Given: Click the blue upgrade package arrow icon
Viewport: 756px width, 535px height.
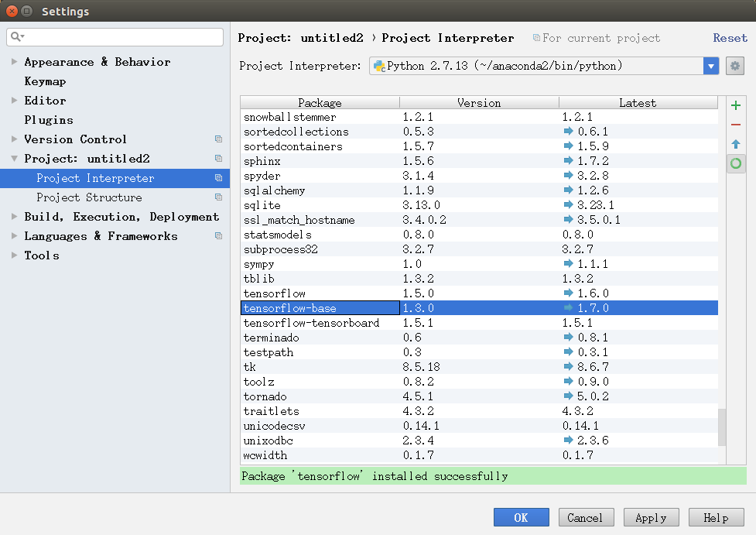Looking at the screenshot, I should tap(735, 144).
